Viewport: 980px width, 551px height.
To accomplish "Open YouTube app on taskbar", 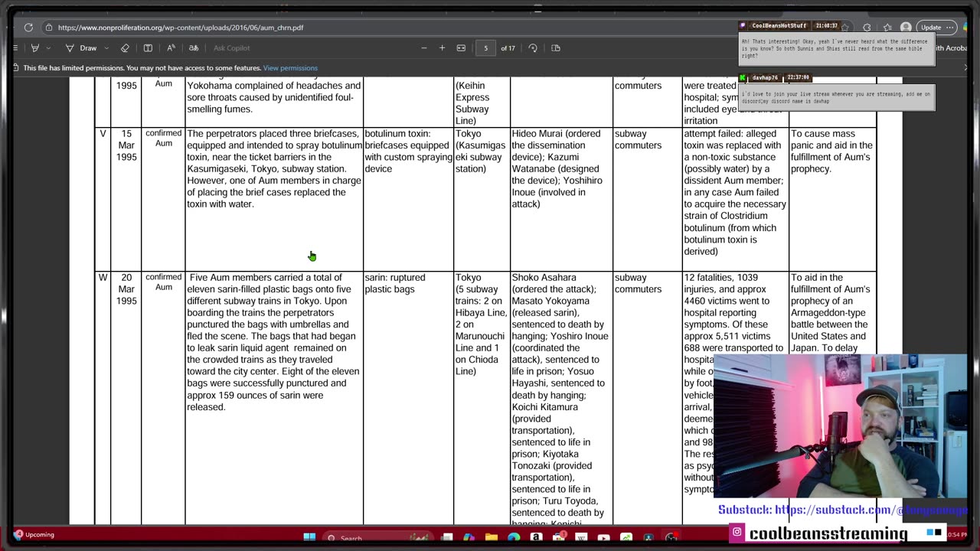I will (x=603, y=538).
